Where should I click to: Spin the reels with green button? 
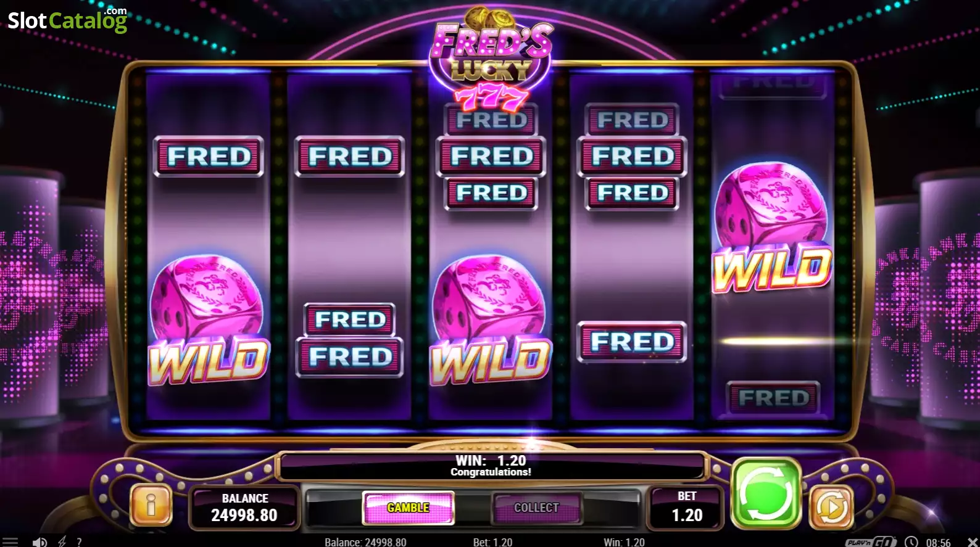(766, 493)
